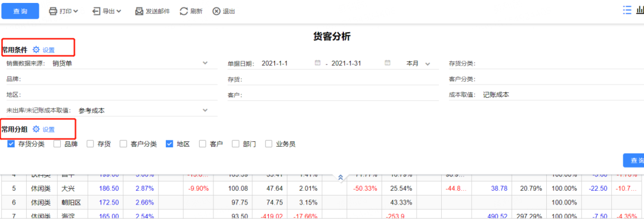644x220 pixels.
Task: Click table cell 大兴
Action: coord(68,188)
